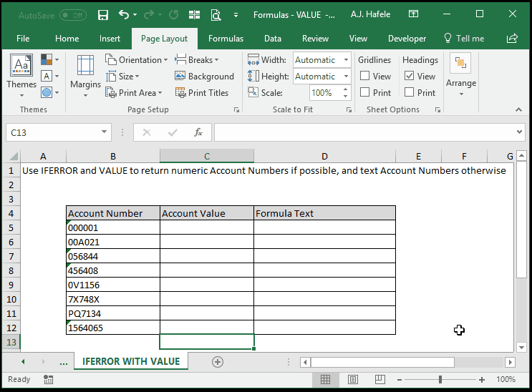Open the Themes gallery icon
The height and width of the screenshot is (392, 532).
coord(21,65)
